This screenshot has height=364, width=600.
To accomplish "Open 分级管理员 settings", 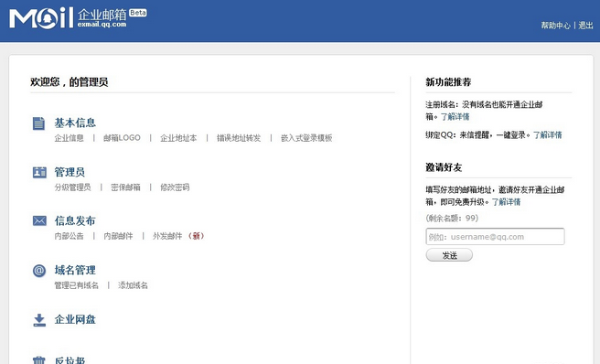I will [72, 187].
